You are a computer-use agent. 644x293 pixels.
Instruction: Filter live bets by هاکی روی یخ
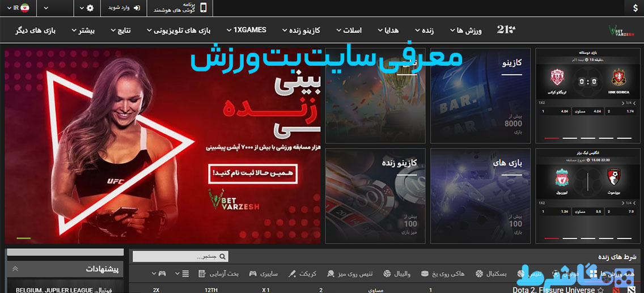[443, 274]
